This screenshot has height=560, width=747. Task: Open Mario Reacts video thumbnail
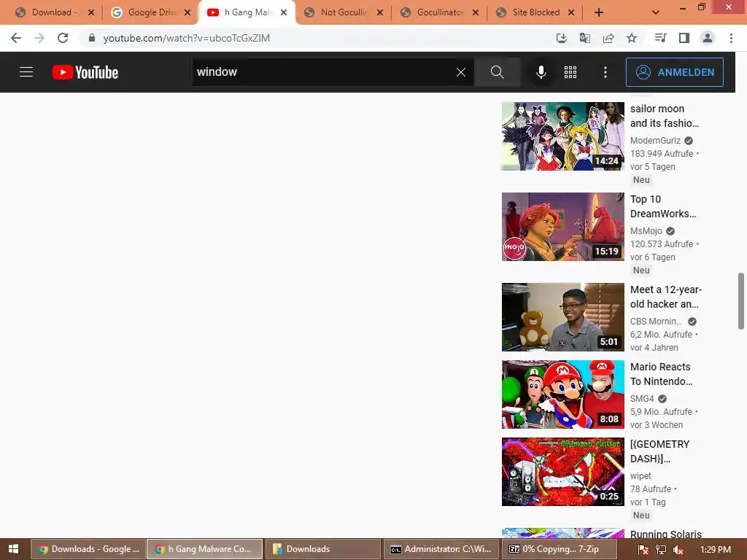coord(562,394)
